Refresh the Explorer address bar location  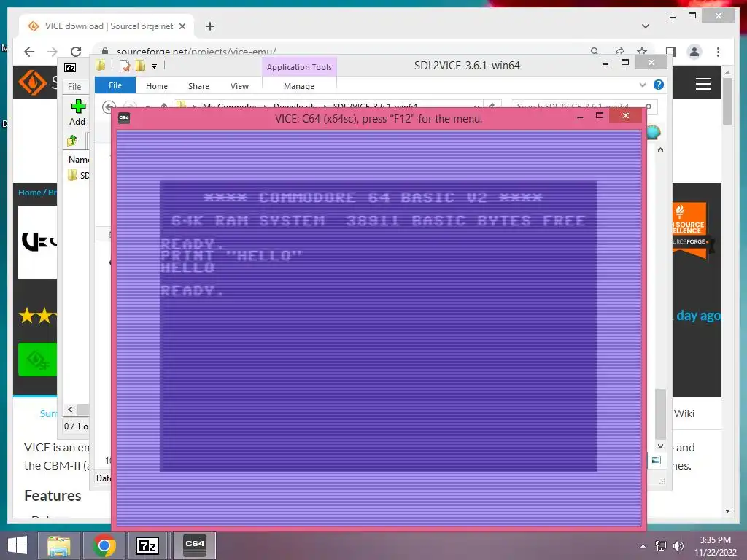pyautogui.click(x=492, y=106)
